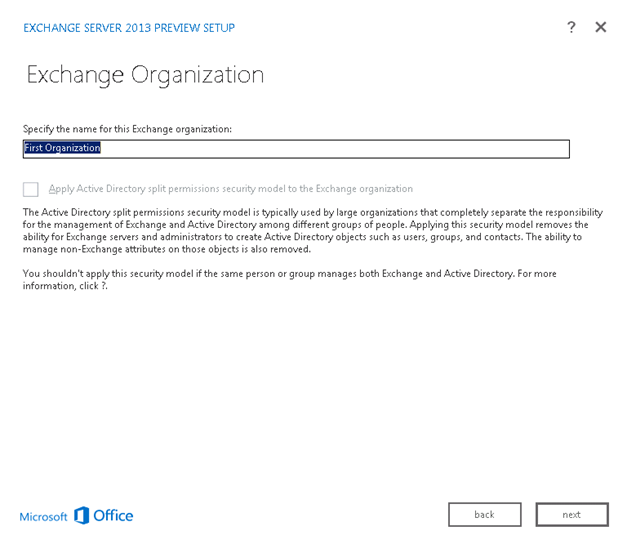Click the 'Specify the name for this Exchange organization' label
The height and width of the screenshot is (544, 627).
coord(127,129)
